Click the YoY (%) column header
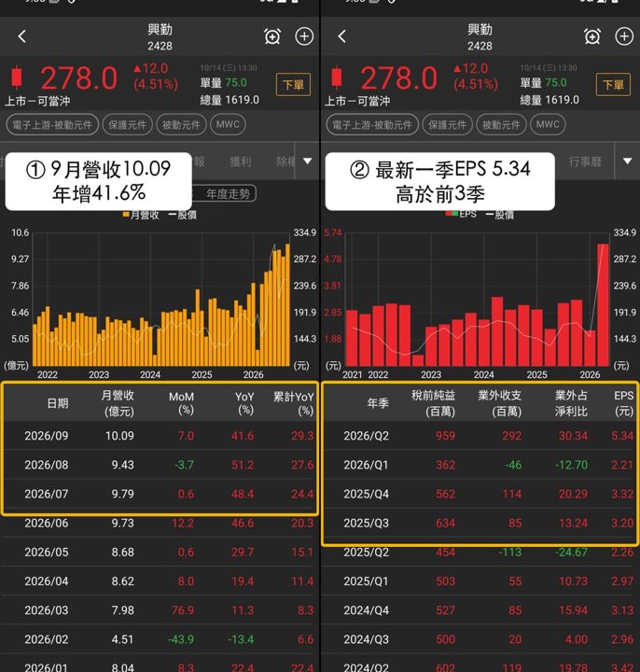This screenshot has width=640, height=672. [x=245, y=403]
